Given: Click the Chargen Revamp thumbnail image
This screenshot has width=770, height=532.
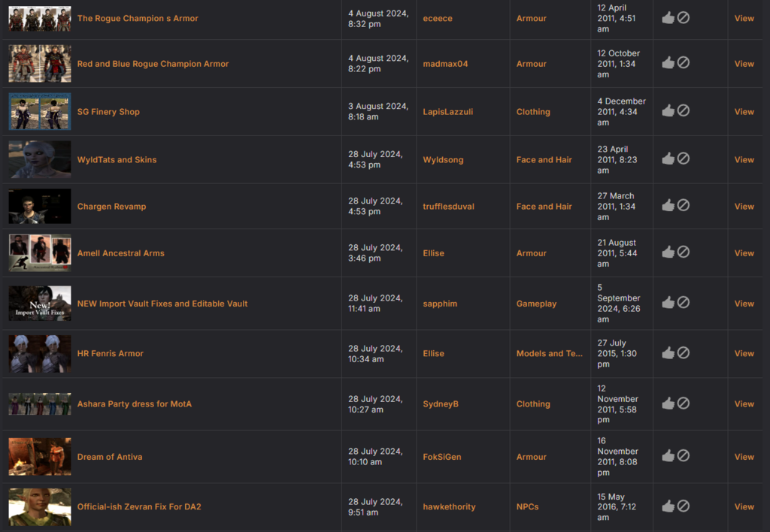Looking at the screenshot, I should pos(40,207).
